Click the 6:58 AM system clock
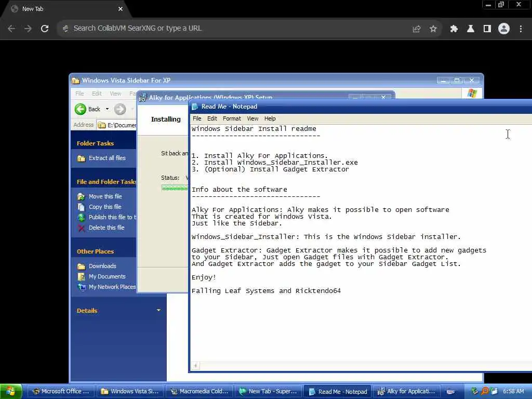The width and height of the screenshot is (532, 399). click(x=513, y=391)
